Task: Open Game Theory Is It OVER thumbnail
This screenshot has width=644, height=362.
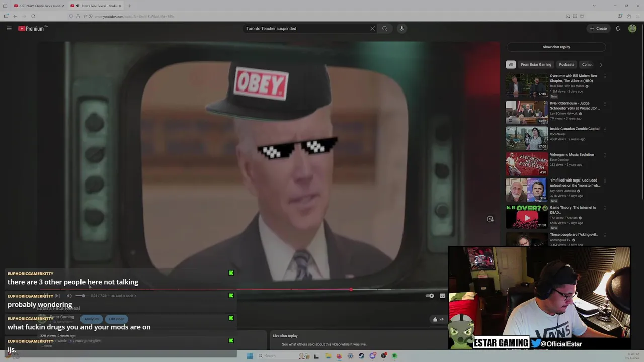Action: [x=527, y=217]
